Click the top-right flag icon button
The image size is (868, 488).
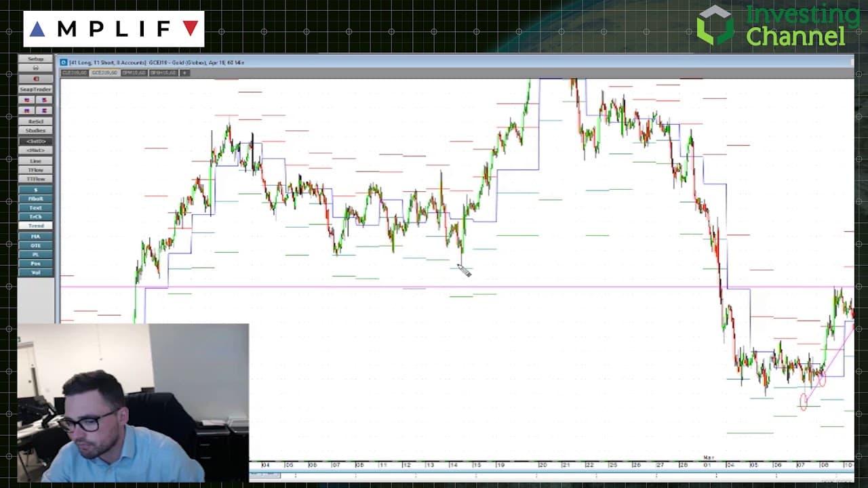tap(44, 100)
